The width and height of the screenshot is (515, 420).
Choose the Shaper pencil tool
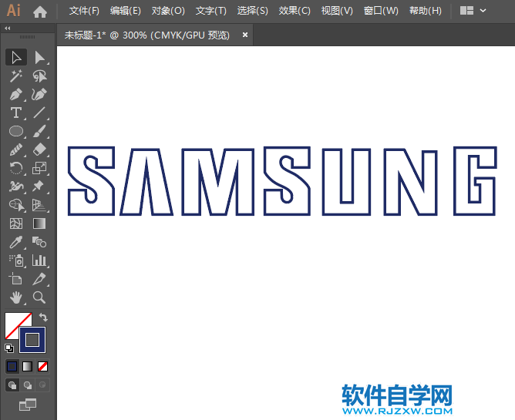(x=16, y=150)
